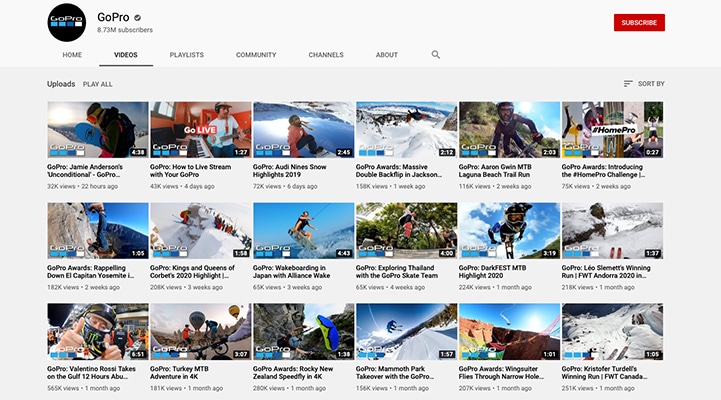Click the search magnifier icon in channel tabs
Screen dimensions: 721x400
436,55
